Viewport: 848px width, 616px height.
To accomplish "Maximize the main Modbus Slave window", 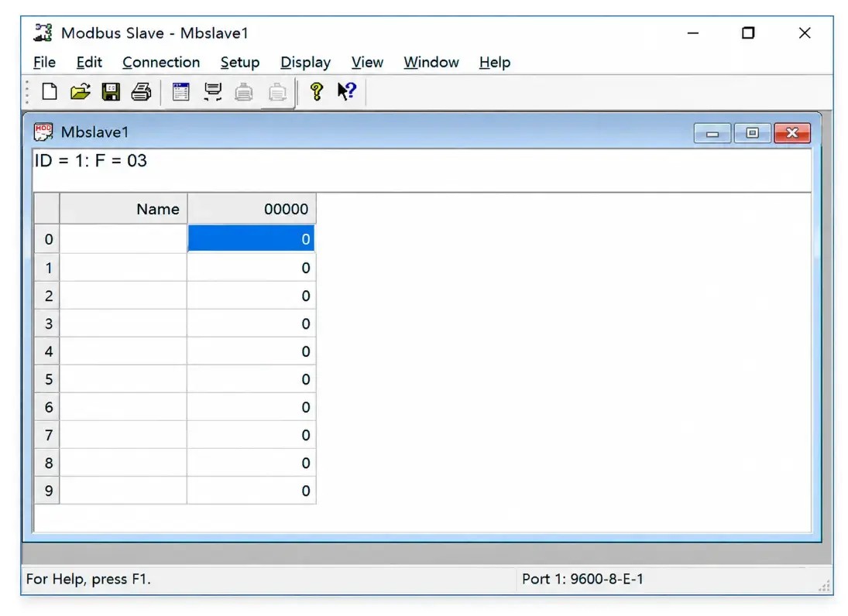I will click(x=749, y=33).
